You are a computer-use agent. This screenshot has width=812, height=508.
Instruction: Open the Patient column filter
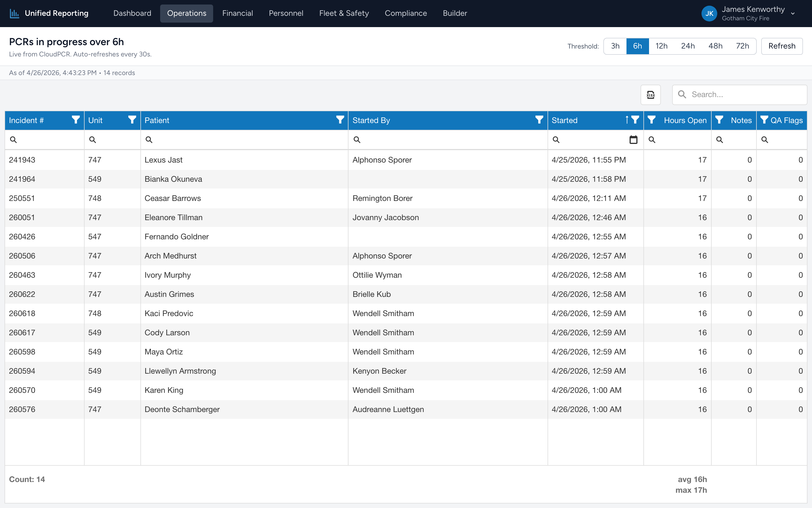340,120
